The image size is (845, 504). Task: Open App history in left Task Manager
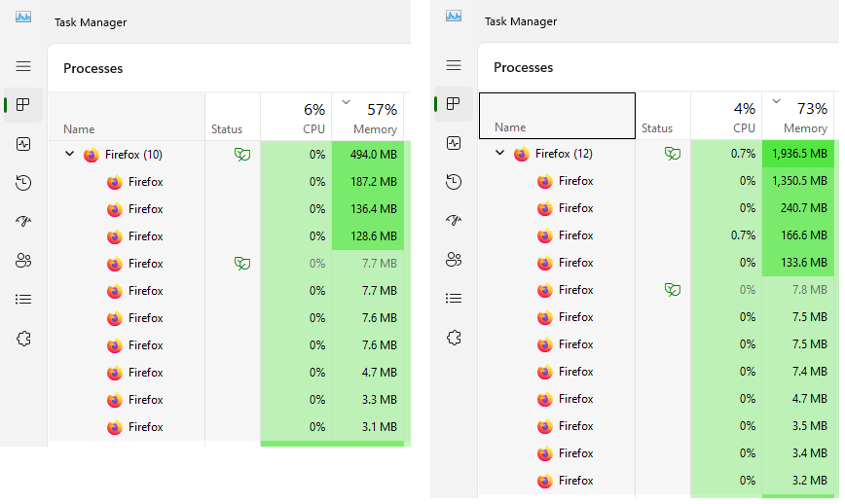coord(23,183)
